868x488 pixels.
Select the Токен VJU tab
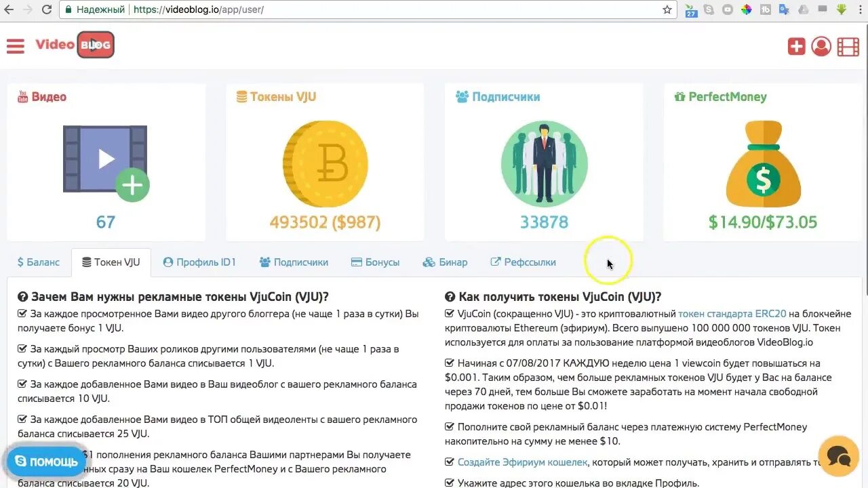[x=111, y=262]
